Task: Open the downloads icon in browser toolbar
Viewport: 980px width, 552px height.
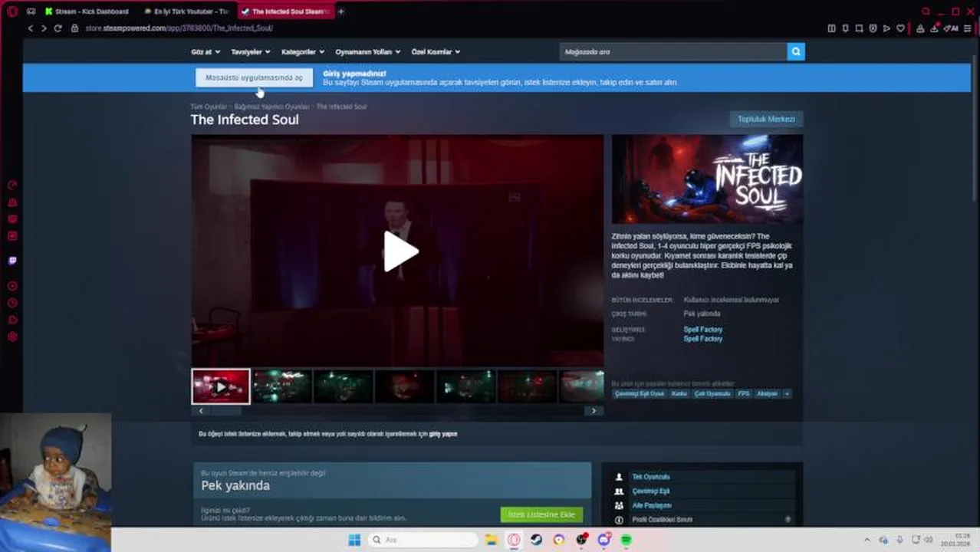Action: click(935, 28)
